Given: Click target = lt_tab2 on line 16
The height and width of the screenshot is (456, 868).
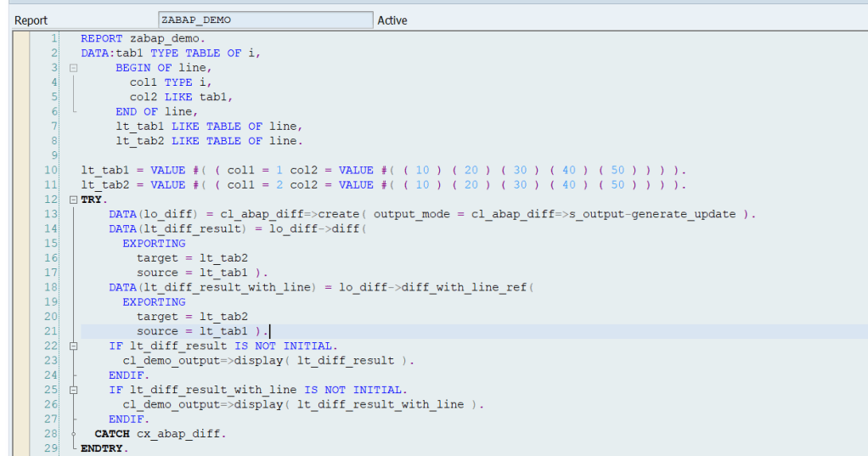Looking at the screenshot, I should click(x=192, y=258).
